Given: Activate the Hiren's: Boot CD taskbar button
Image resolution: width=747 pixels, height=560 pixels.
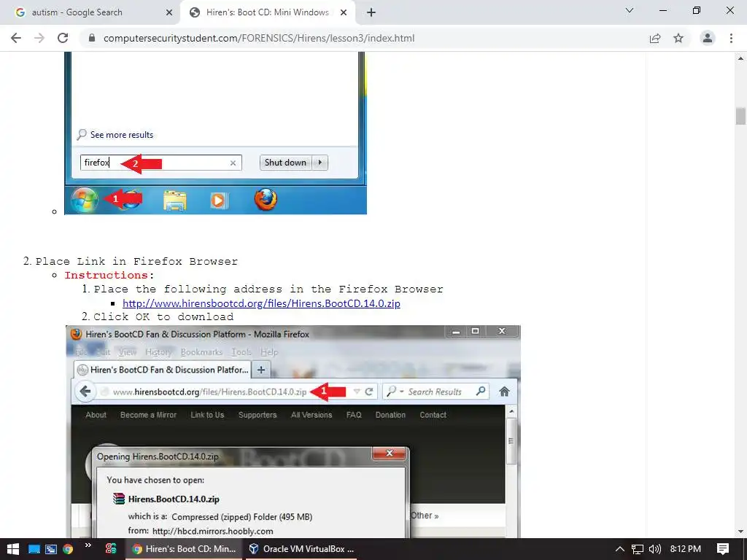Looking at the screenshot, I should [x=185, y=549].
